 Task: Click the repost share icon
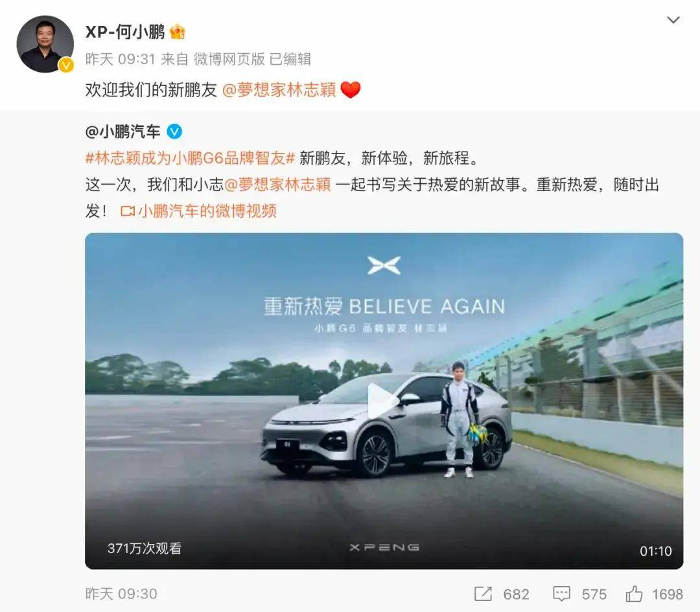click(x=483, y=594)
